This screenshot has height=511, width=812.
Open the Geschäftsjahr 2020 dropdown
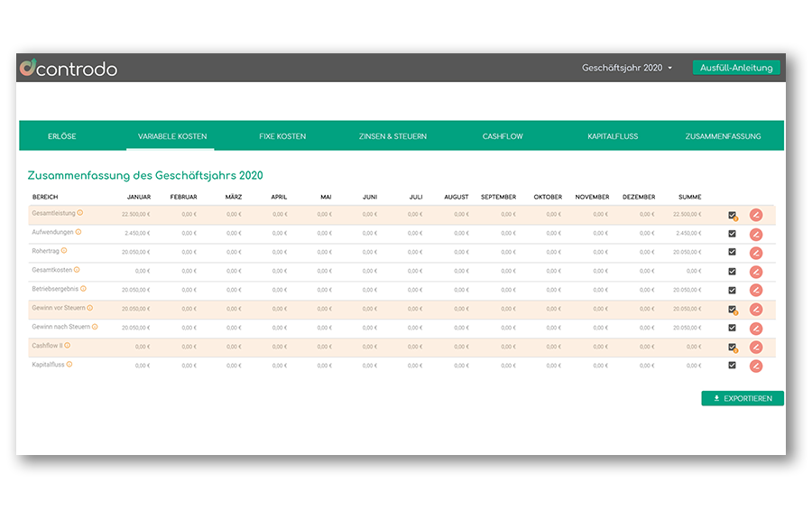(x=627, y=68)
